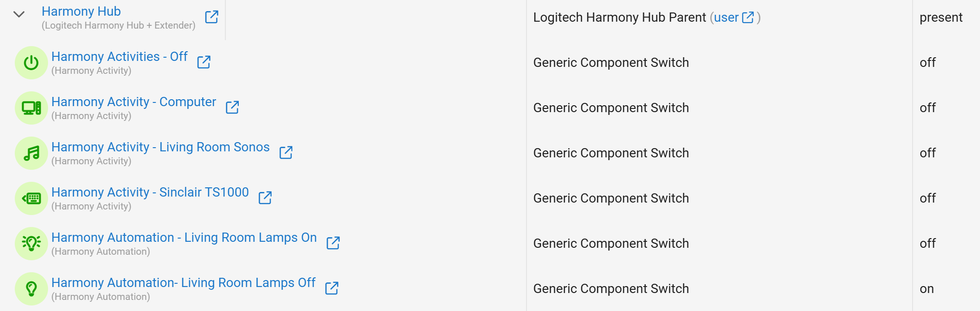Click the computer icon for Computer activity
The image size is (980, 311).
pos(31,108)
